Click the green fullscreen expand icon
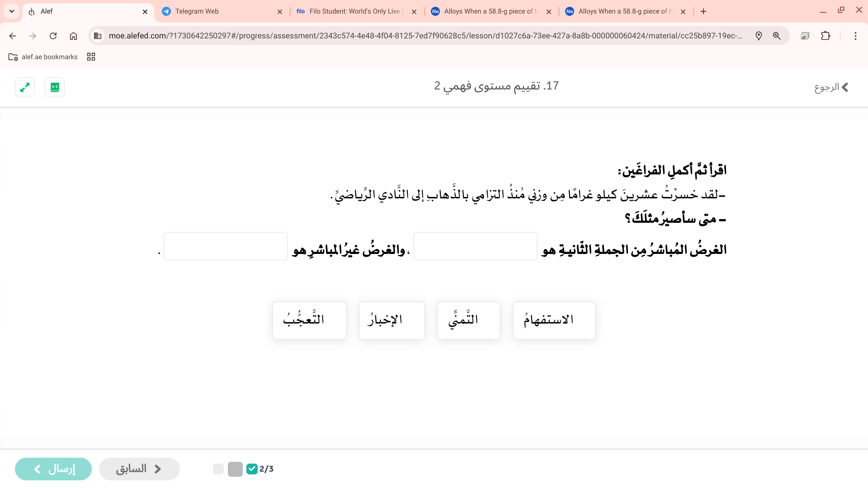 click(25, 87)
